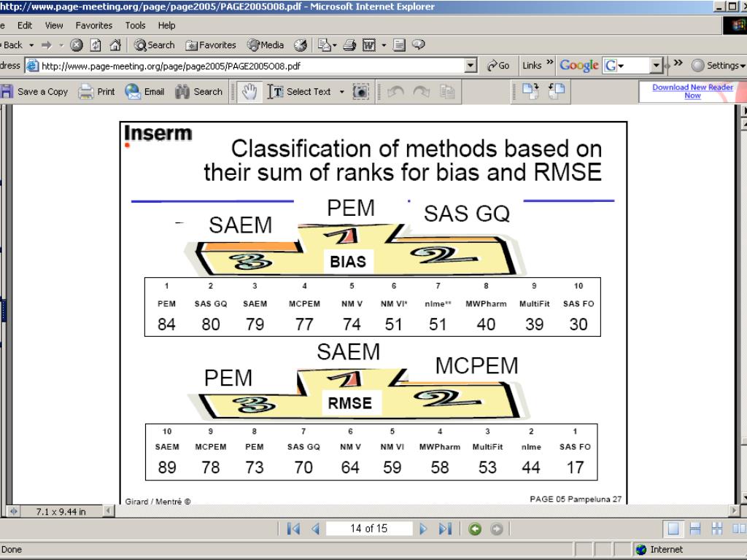Toggle continuous facing pages layout
Viewport: 747px width, 560px height.
[x=718, y=529]
